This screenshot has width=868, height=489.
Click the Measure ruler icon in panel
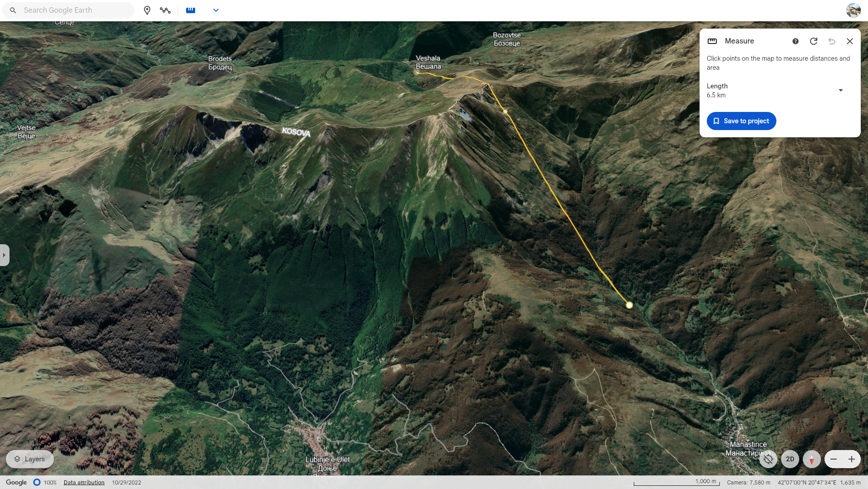(712, 41)
